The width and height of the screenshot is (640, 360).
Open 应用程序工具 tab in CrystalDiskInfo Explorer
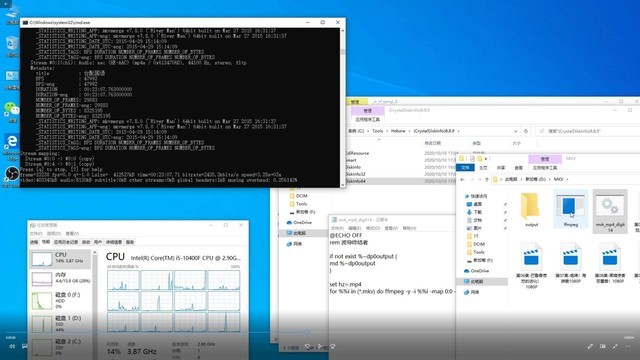[367, 120]
